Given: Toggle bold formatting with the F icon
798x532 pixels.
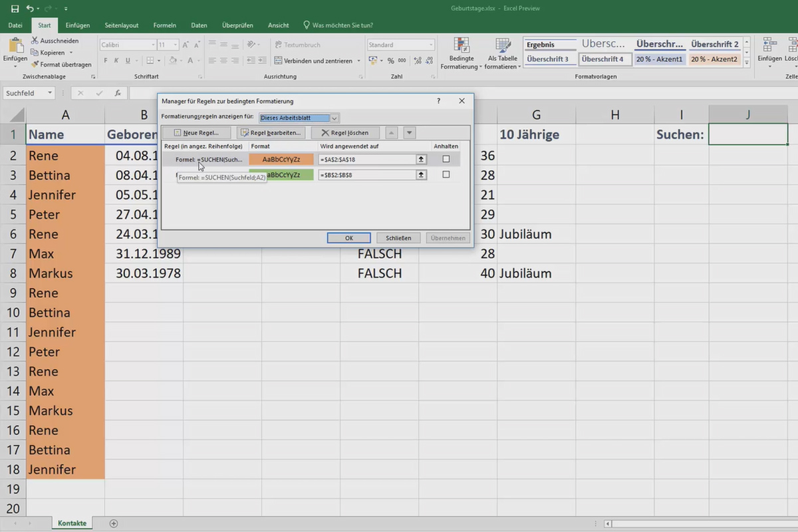Looking at the screenshot, I should [106, 60].
